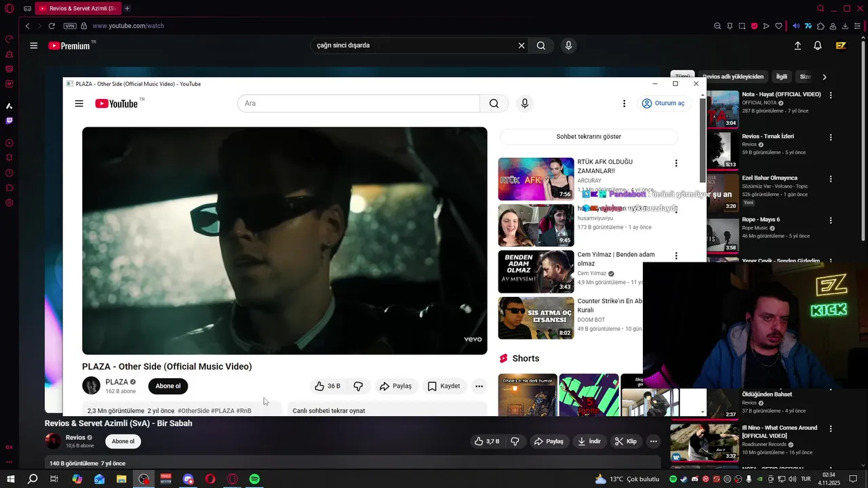Dislike the PLAZA Other Side video
The image size is (868, 488).
358,386
